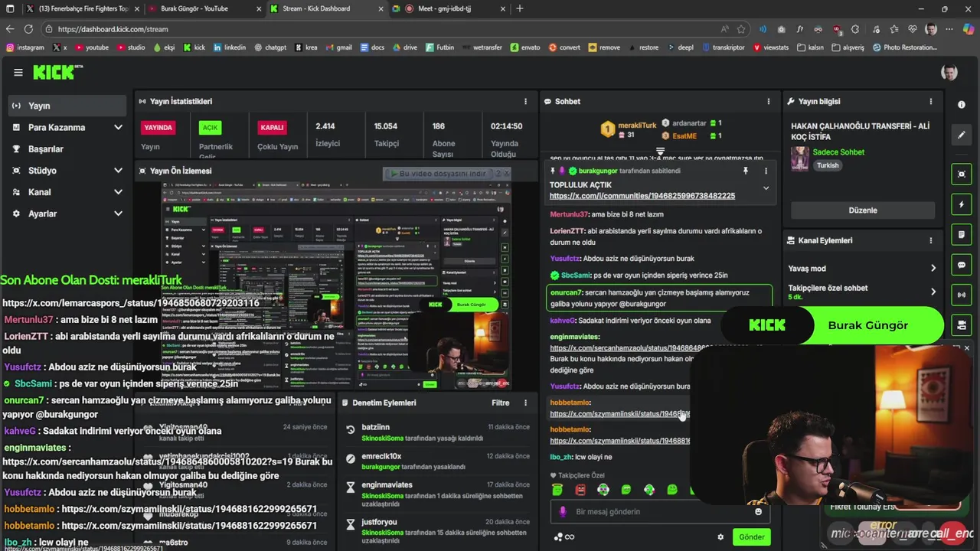This screenshot has height=551, width=980.
Task: Click the Turkish language tag
Action: 828,165
